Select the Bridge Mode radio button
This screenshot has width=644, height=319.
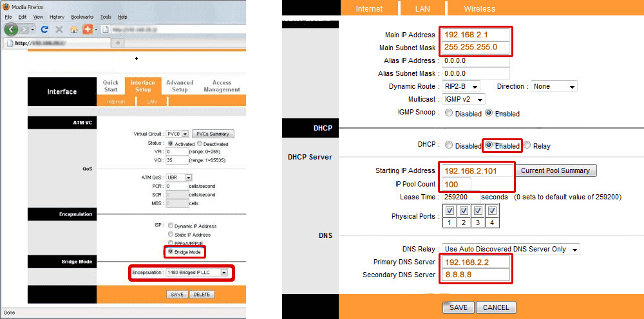pos(171,251)
